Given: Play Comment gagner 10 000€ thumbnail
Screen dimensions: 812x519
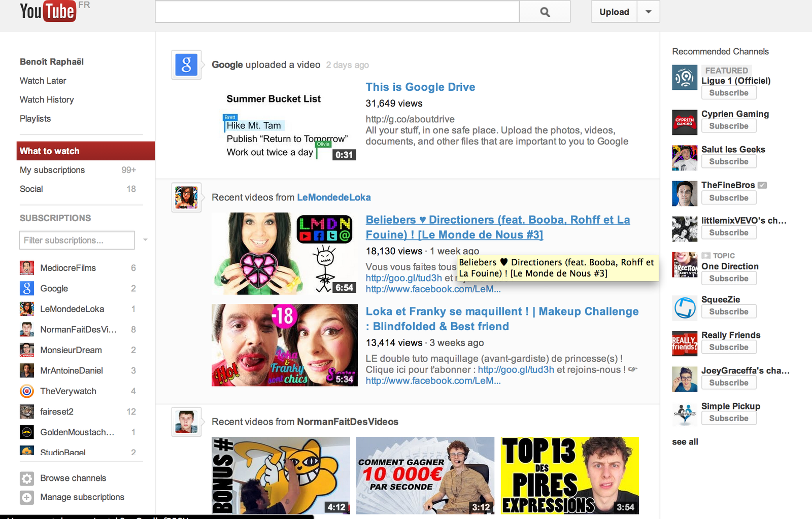Looking at the screenshot, I should tap(425, 476).
